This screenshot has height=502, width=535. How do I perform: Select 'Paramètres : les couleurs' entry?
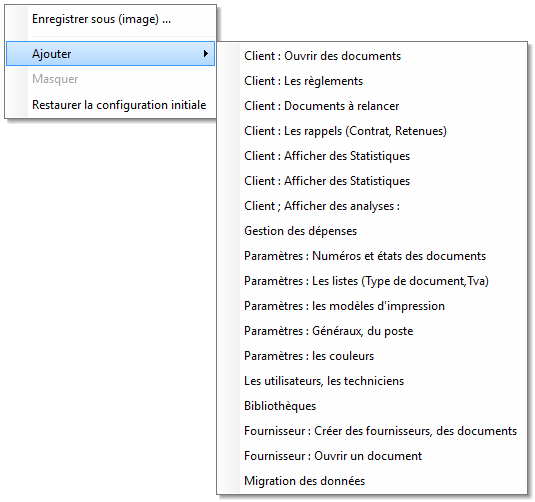[x=372, y=356]
